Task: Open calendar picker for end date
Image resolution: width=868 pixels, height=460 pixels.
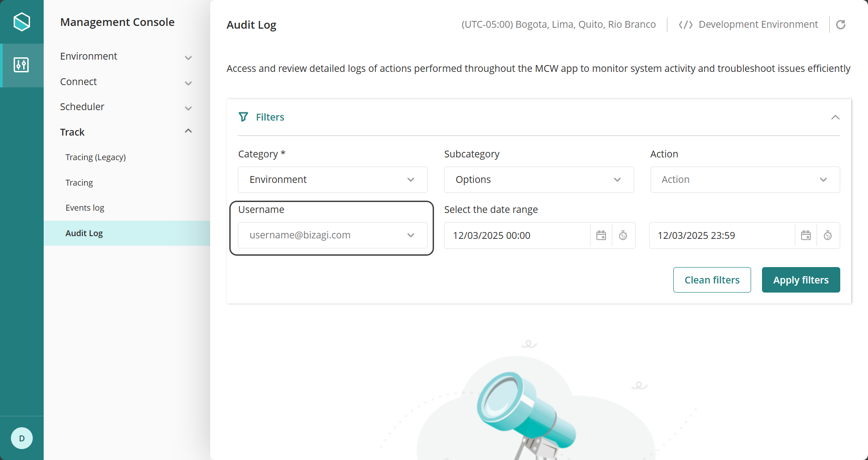Action: (806, 235)
